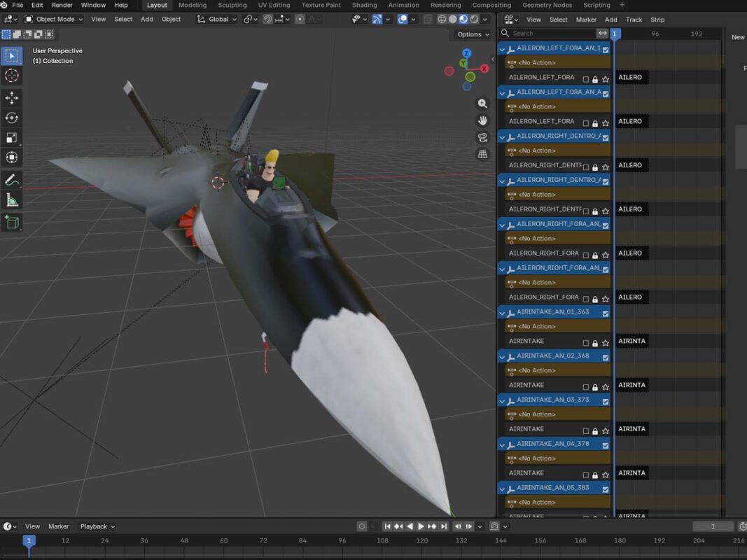Toggle checkbox for AIRINTAKE_AN_05_383

click(606, 489)
